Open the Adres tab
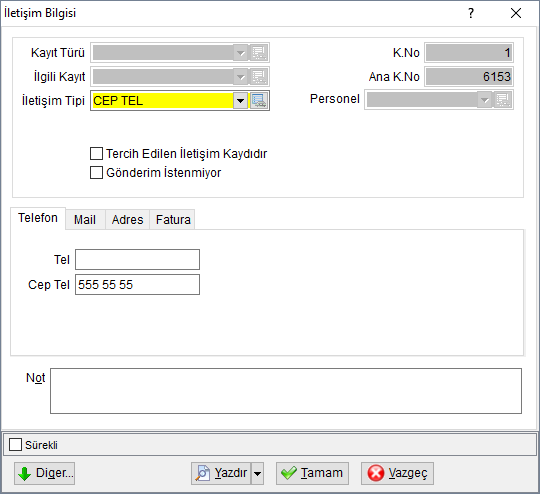540x494 pixels. tap(127, 219)
